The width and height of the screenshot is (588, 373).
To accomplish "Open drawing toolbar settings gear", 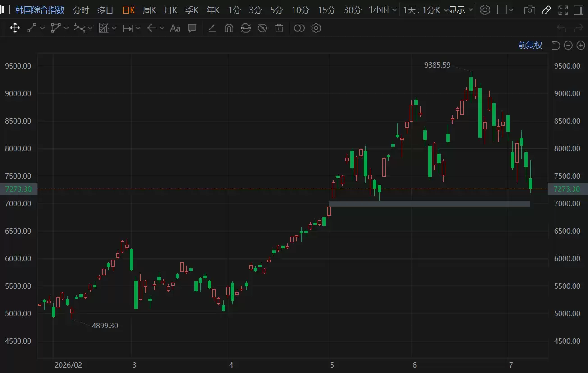I will click(x=316, y=28).
